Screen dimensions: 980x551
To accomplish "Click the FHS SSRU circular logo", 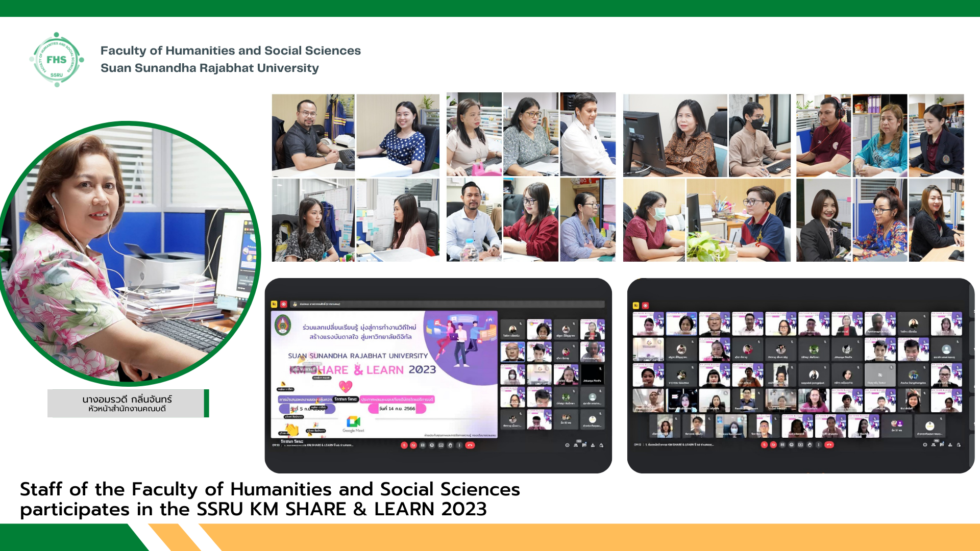I will point(57,60).
